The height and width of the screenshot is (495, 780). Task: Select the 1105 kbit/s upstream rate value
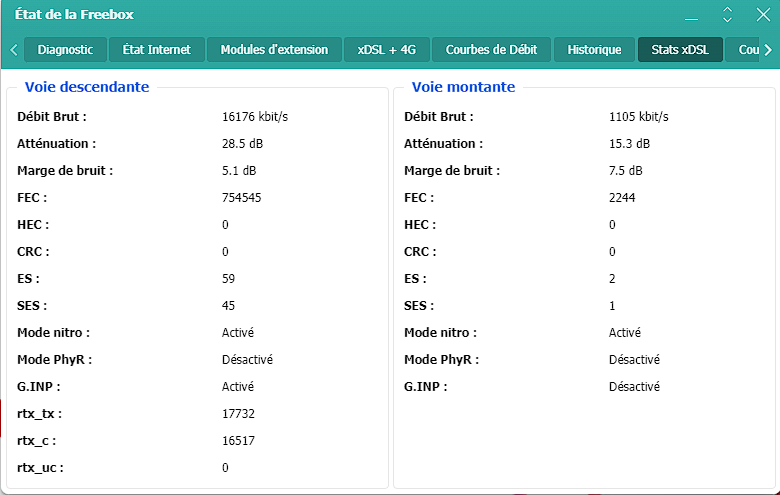pos(639,117)
